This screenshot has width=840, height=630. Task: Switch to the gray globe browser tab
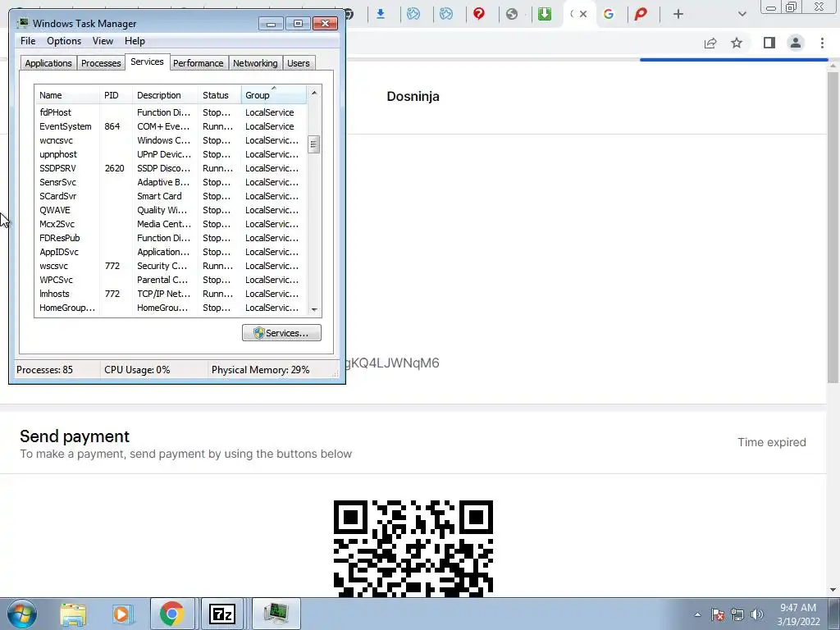coord(512,14)
